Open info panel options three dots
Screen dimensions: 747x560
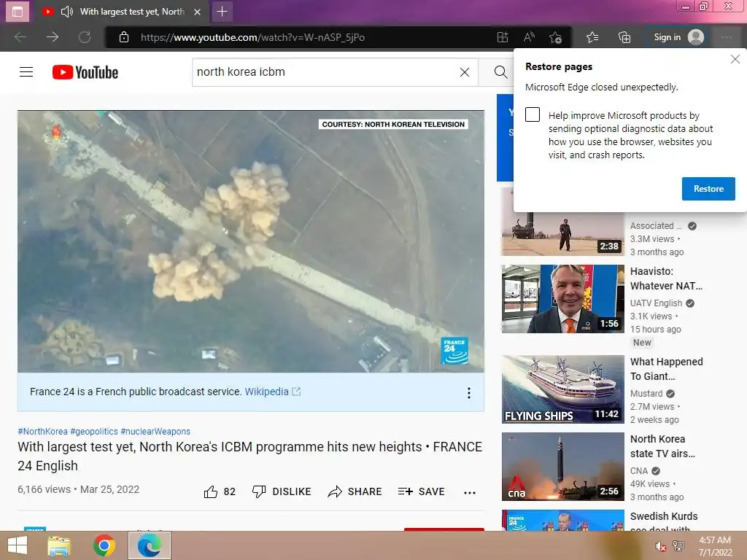(x=469, y=392)
